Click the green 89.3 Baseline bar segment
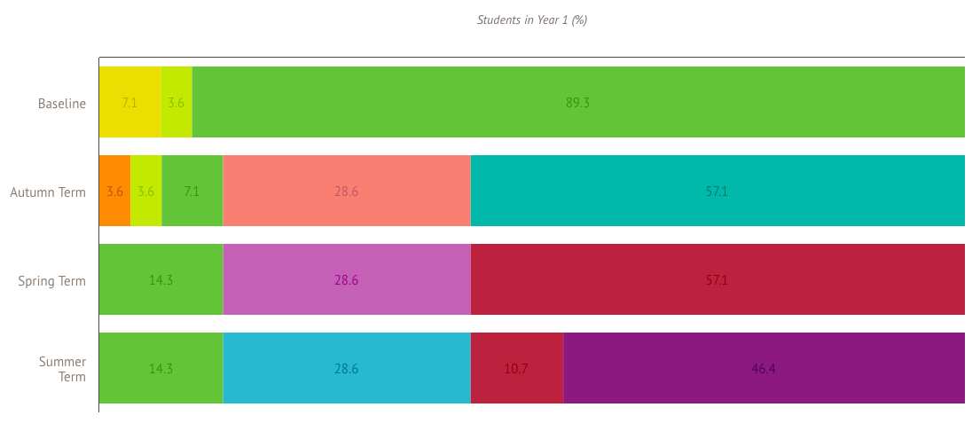This screenshot has width=980, height=423. [577, 102]
